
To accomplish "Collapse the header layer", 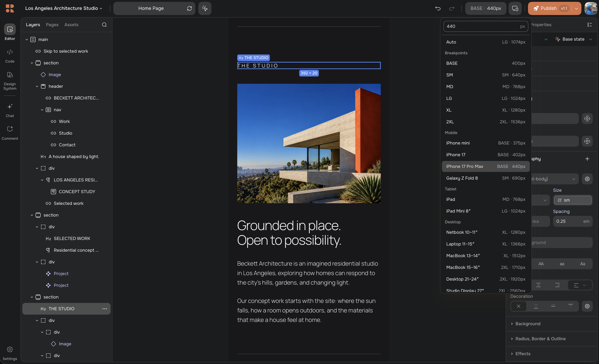I will (x=37, y=86).
